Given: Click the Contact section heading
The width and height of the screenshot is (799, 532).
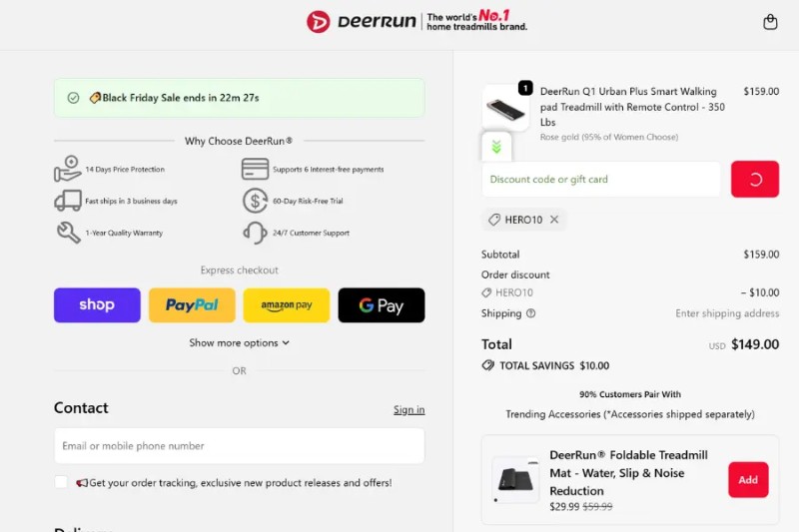Looking at the screenshot, I should pyautogui.click(x=81, y=408).
